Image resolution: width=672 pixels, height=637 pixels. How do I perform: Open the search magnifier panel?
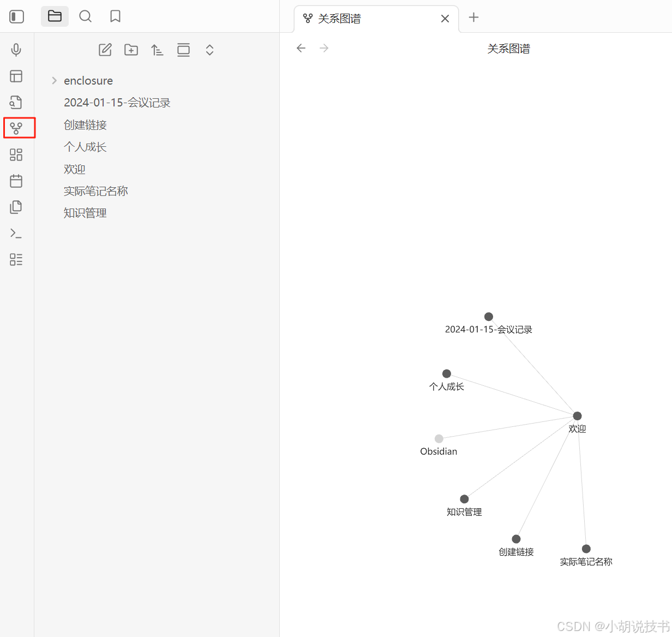pos(85,16)
